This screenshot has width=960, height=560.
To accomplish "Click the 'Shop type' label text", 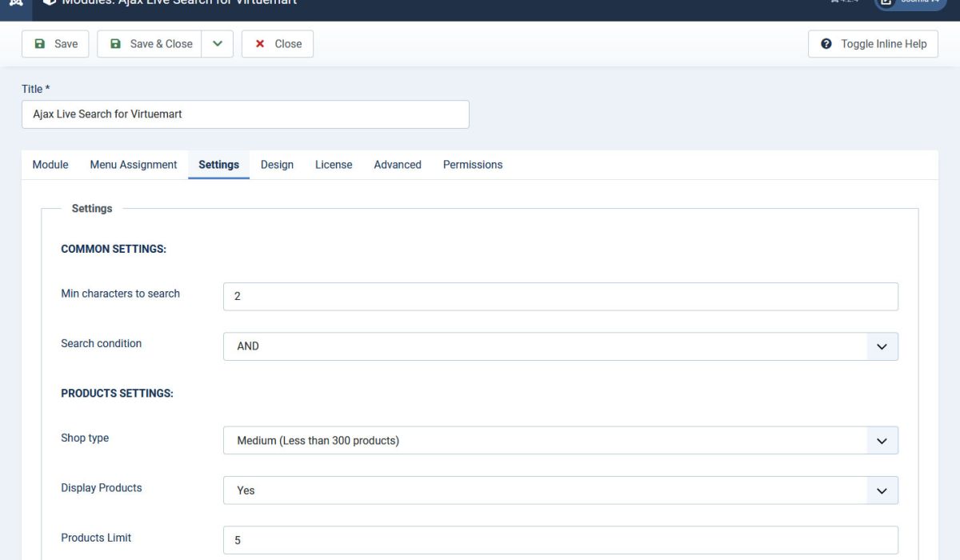I will click(x=85, y=438).
